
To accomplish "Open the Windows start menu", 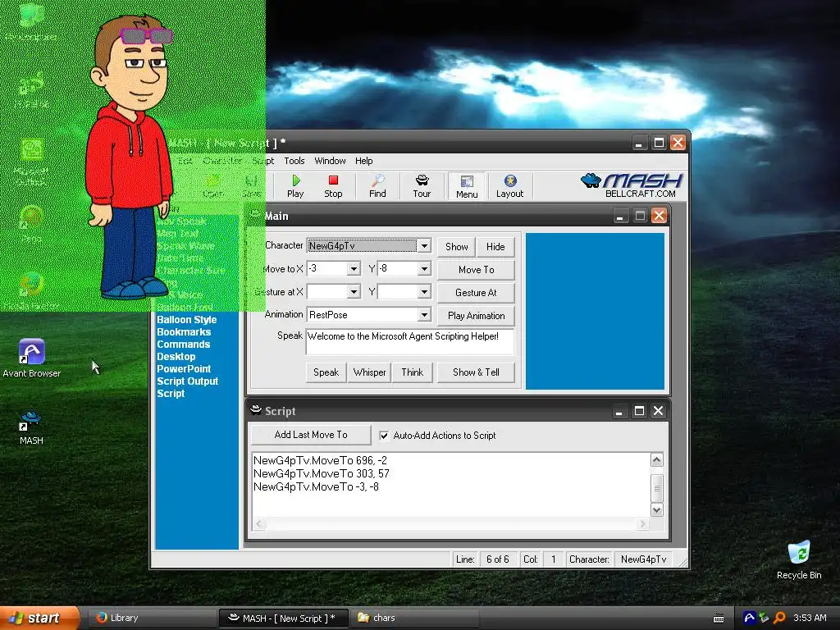I will (39, 618).
